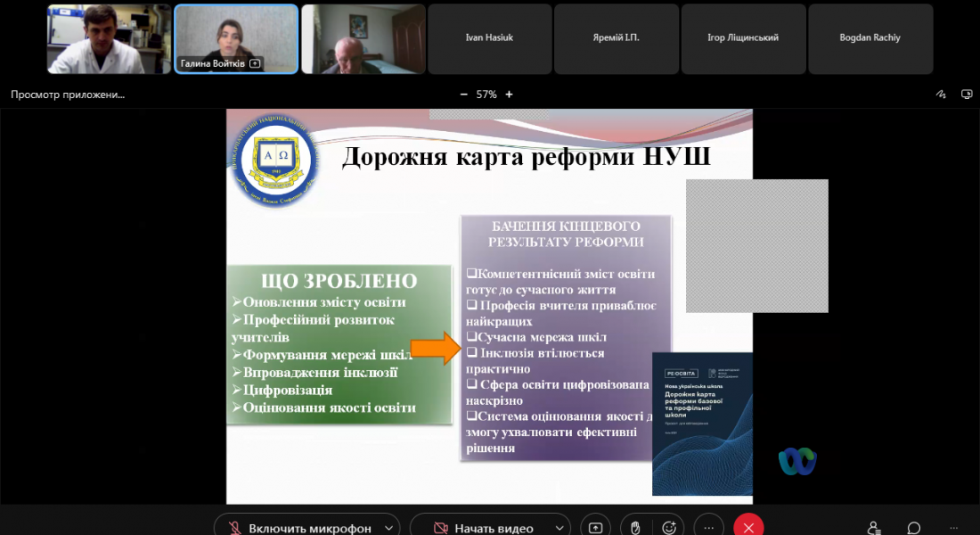Viewport: 980px width, 535px height.
Task: Raise hand using the hand icon
Action: click(633, 527)
